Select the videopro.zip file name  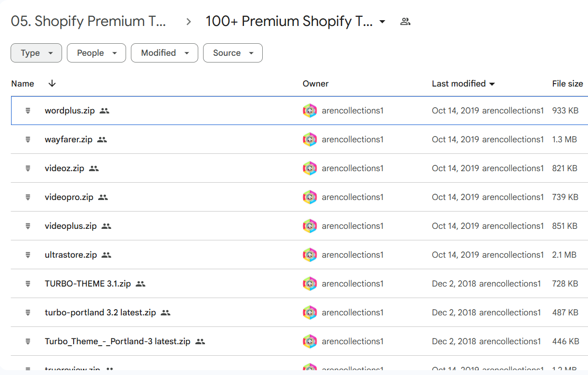point(69,197)
